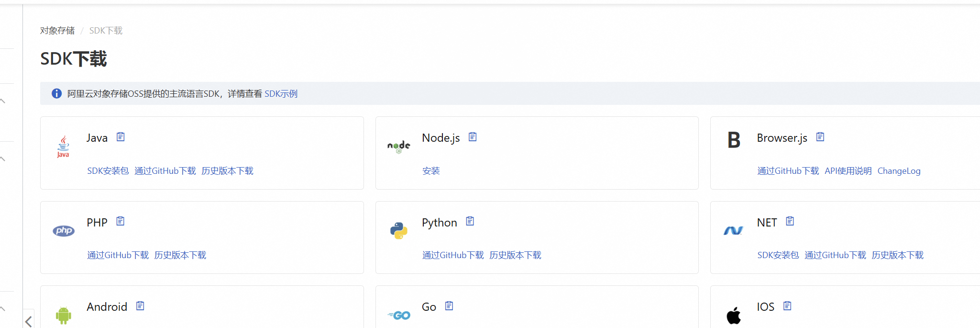The width and height of the screenshot is (980, 328).
Task: Click the Browser.js B logo
Action: (x=734, y=140)
